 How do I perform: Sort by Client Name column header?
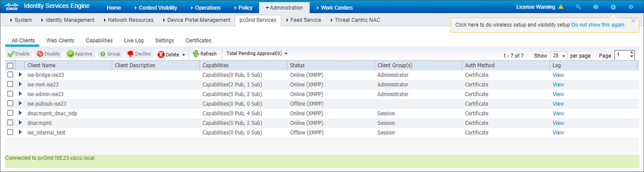point(41,65)
